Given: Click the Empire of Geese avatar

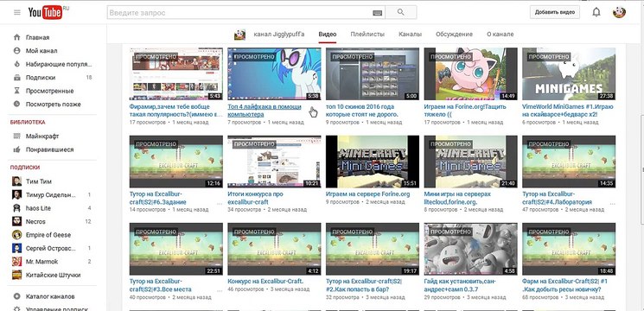Looking at the screenshot, I should 16,235.
